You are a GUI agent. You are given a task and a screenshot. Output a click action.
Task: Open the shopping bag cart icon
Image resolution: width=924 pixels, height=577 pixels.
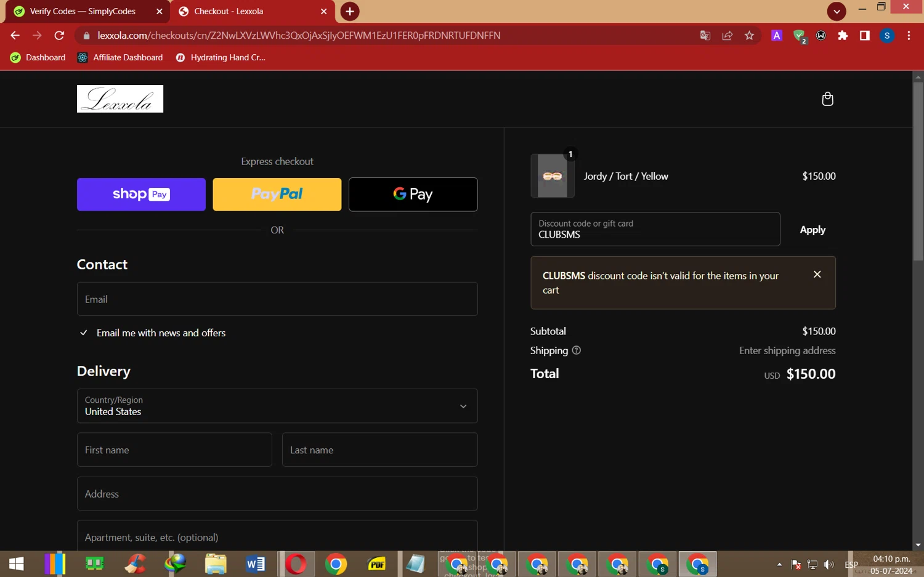(x=827, y=99)
